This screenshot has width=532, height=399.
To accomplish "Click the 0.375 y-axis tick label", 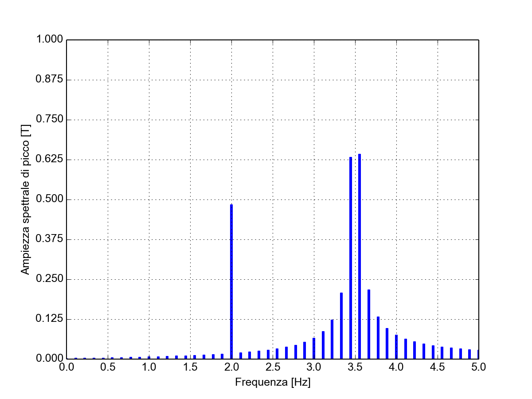I will (x=49, y=240).
